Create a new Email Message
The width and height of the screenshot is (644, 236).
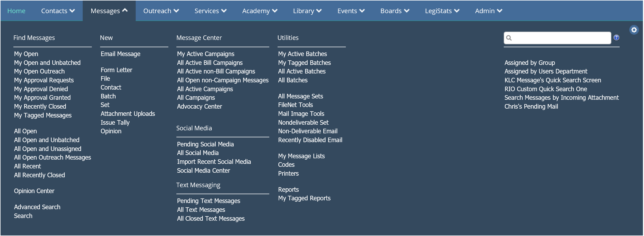coord(120,54)
